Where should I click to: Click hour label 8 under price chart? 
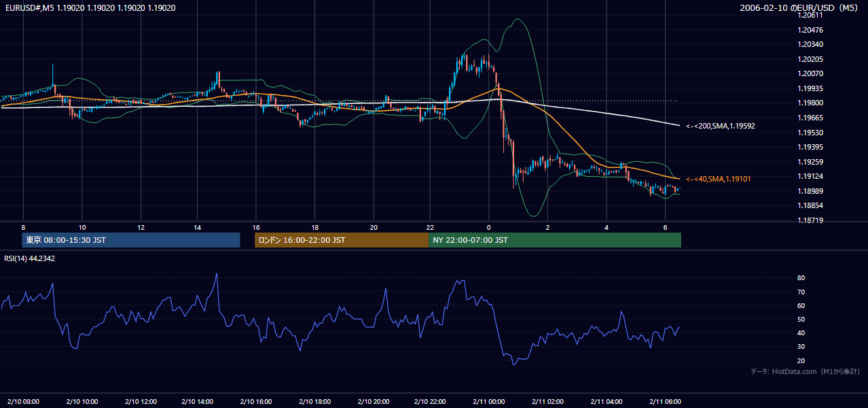[x=23, y=226]
